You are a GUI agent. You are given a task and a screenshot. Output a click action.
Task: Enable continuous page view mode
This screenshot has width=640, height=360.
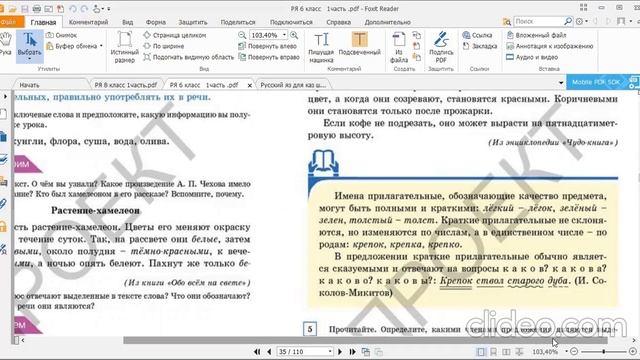pos(493,351)
